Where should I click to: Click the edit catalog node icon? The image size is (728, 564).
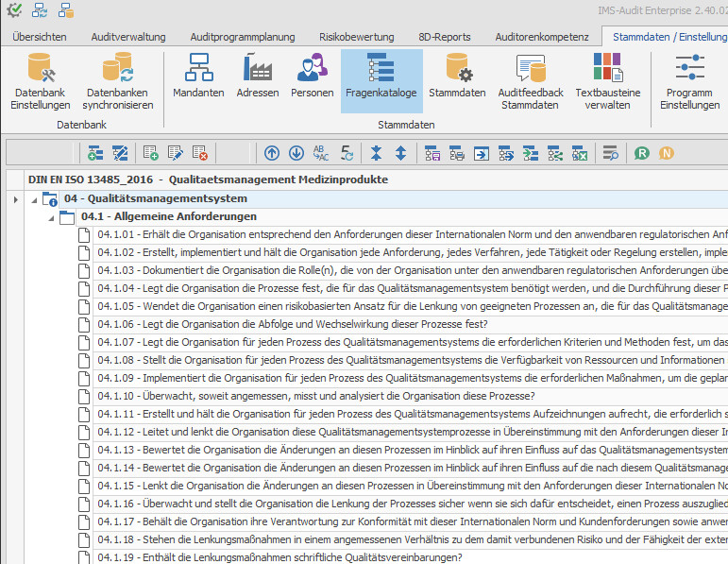coord(120,153)
